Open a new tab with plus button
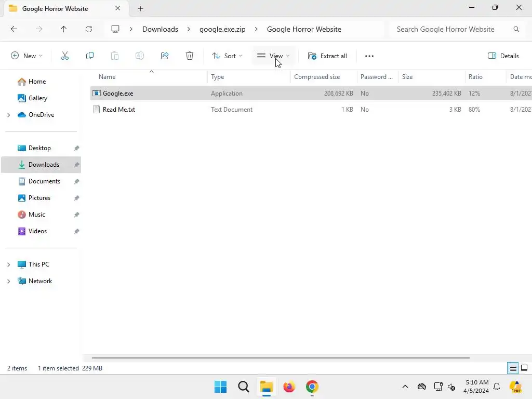The image size is (532, 399). pos(140,8)
